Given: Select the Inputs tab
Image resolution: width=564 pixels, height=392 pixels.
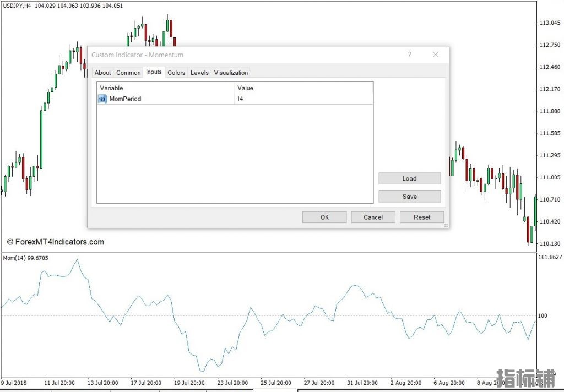Looking at the screenshot, I should [154, 72].
